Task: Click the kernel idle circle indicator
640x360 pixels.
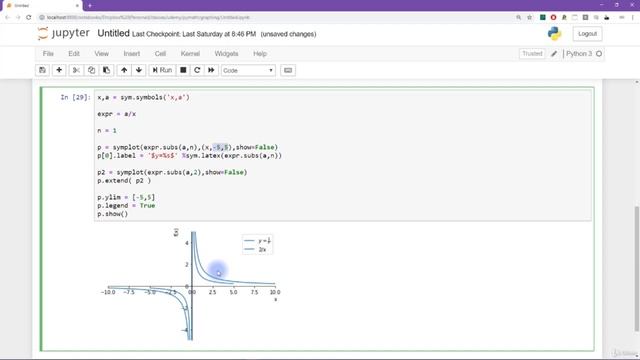Action: tap(599, 53)
